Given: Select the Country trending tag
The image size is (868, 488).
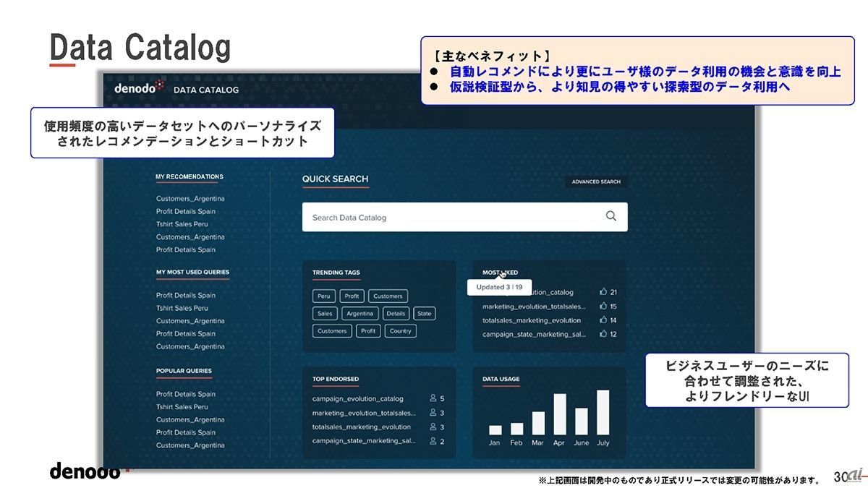Looking at the screenshot, I should click(x=400, y=331).
